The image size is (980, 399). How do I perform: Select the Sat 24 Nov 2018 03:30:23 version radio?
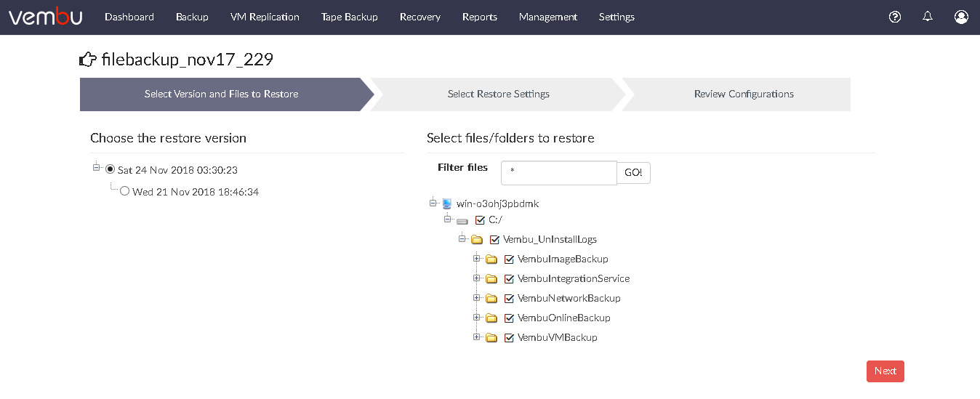(110, 169)
